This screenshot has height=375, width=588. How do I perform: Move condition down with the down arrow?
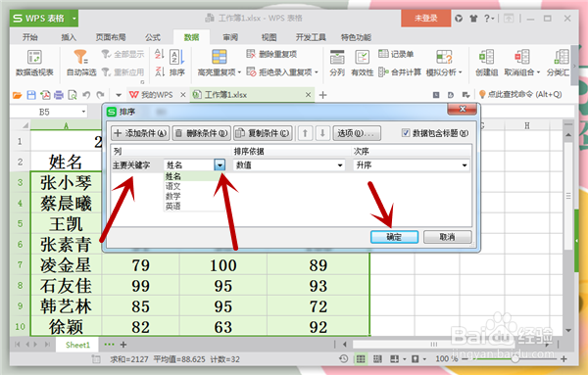[x=322, y=133]
